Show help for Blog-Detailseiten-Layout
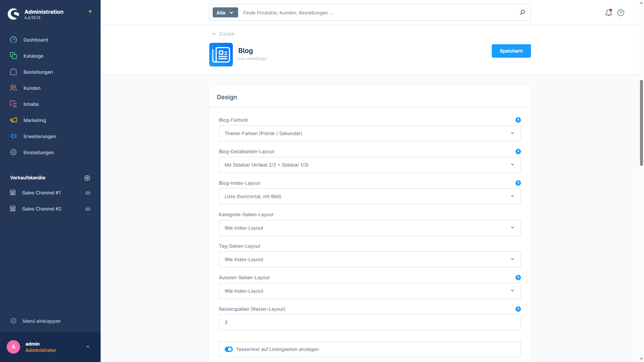Viewport: 644px width, 362px height. coord(518,152)
